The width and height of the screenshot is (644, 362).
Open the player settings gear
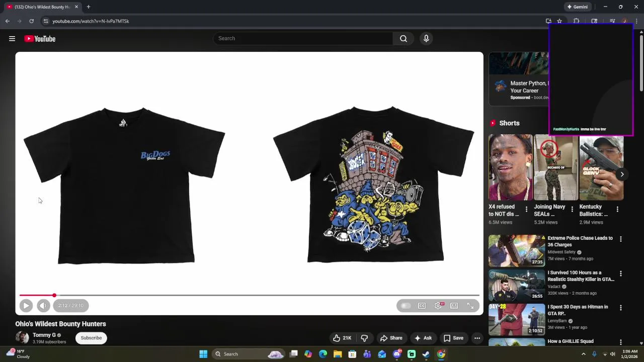tap(438, 306)
